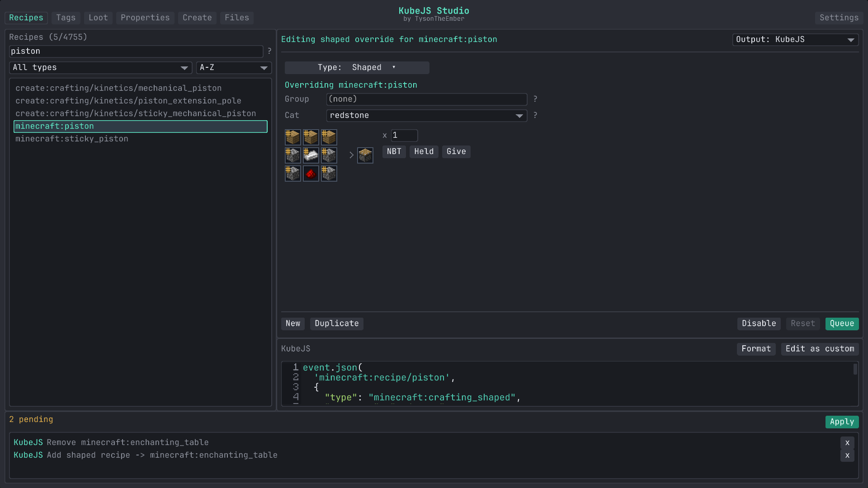Select the top-left planks crafting slot

pyautogui.click(x=292, y=137)
